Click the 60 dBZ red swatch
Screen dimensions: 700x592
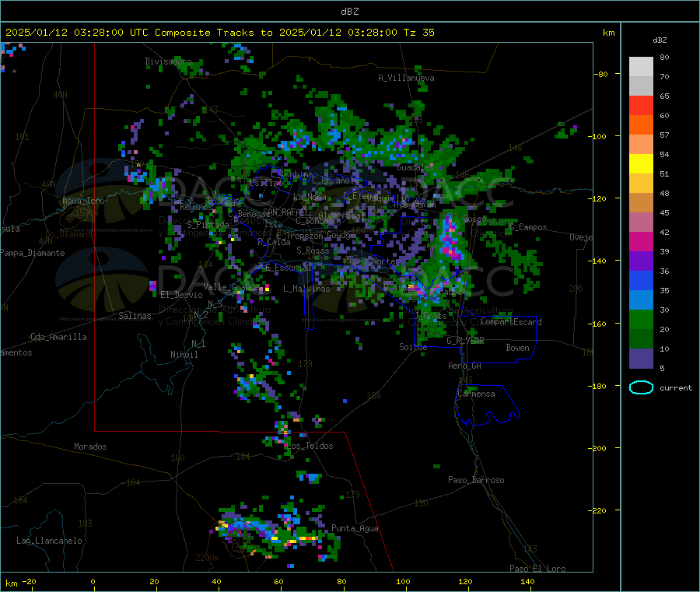click(x=641, y=105)
